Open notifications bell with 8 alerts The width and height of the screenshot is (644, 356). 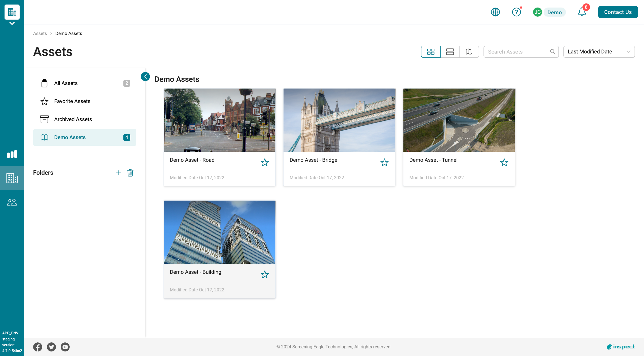click(x=582, y=12)
